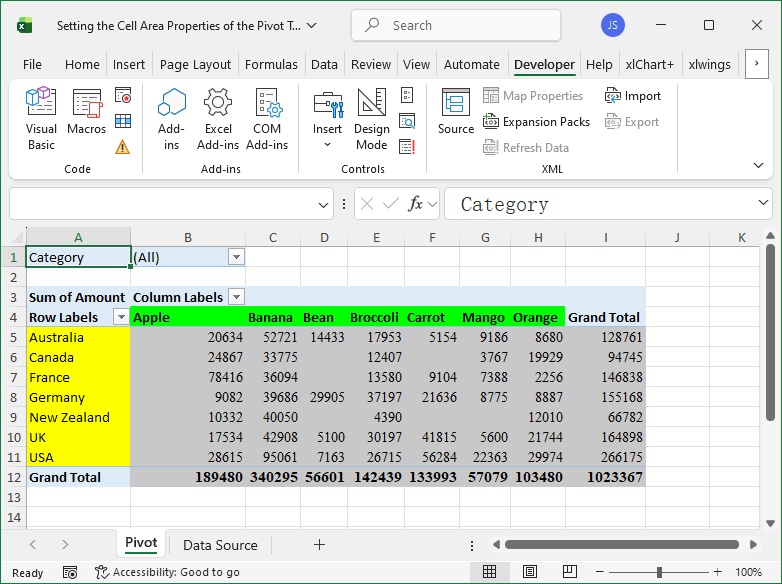The height and width of the screenshot is (584, 782).
Task: Select the Apple column label cell
Action: [188, 317]
